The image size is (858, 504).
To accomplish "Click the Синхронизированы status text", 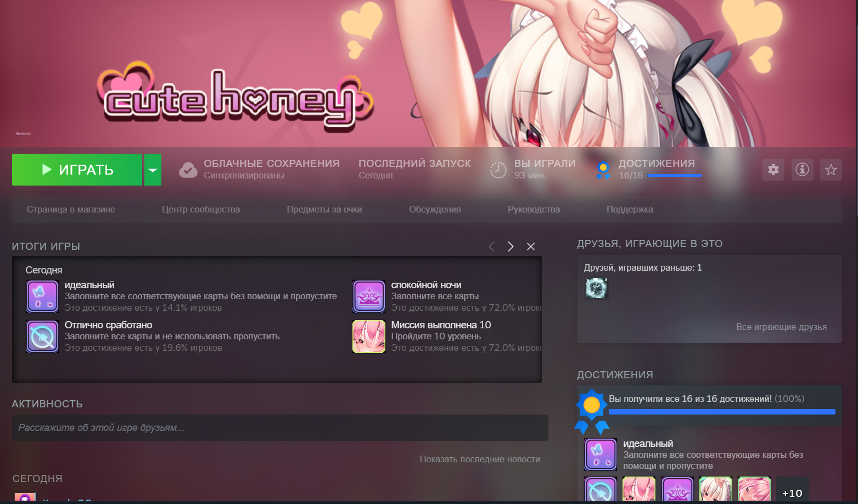I will [244, 176].
